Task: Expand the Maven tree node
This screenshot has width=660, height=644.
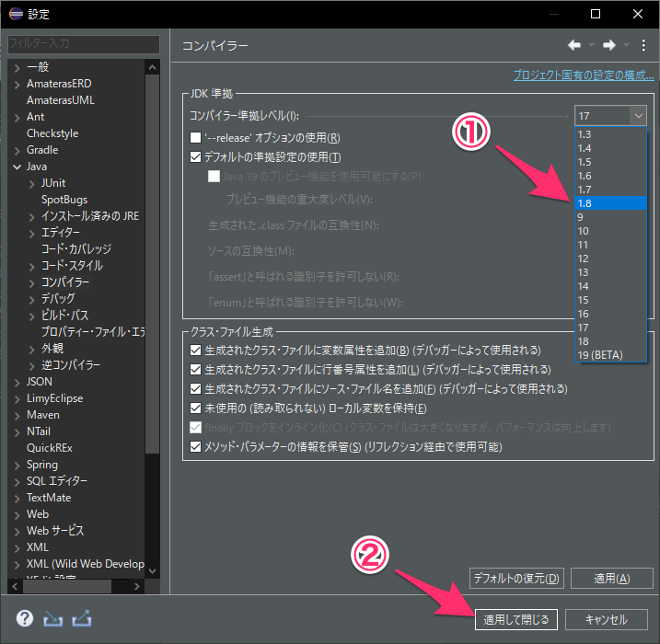Action: tap(17, 416)
